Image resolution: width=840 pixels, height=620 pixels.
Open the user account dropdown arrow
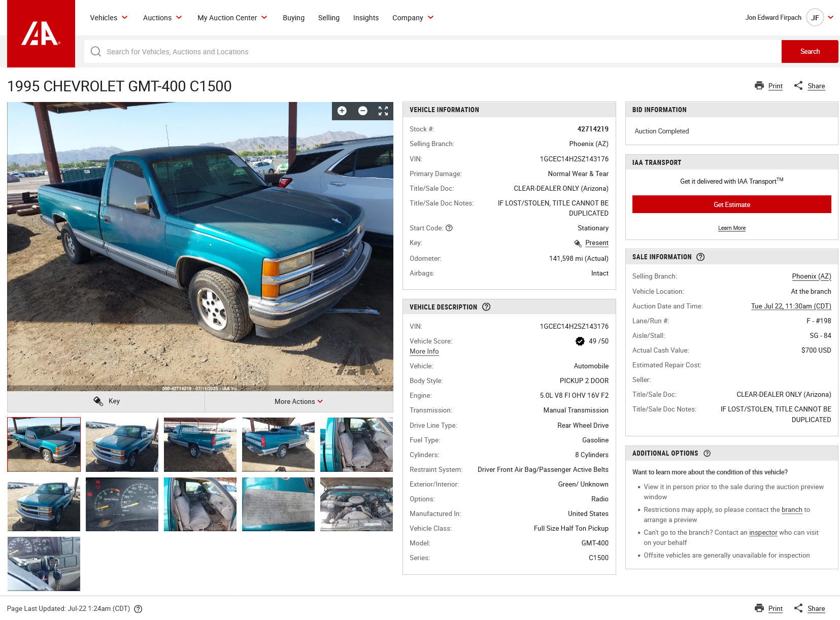tap(831, 17)
